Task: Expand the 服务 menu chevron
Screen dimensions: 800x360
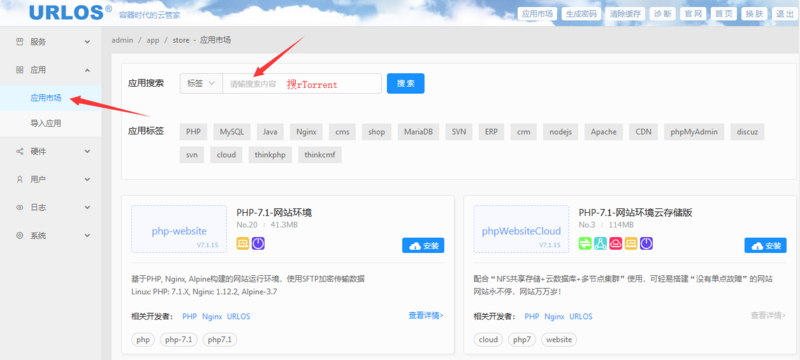Action: point(87,42)
